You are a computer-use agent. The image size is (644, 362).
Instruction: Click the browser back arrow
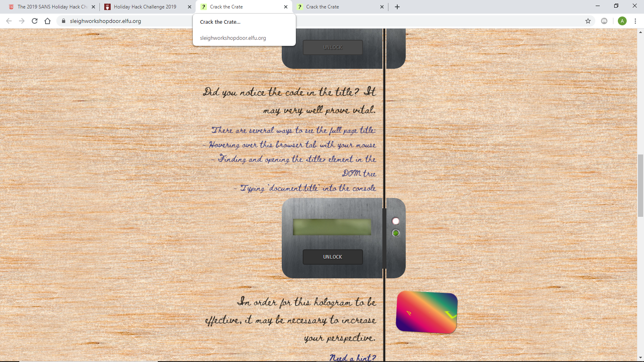pos(9,21)
